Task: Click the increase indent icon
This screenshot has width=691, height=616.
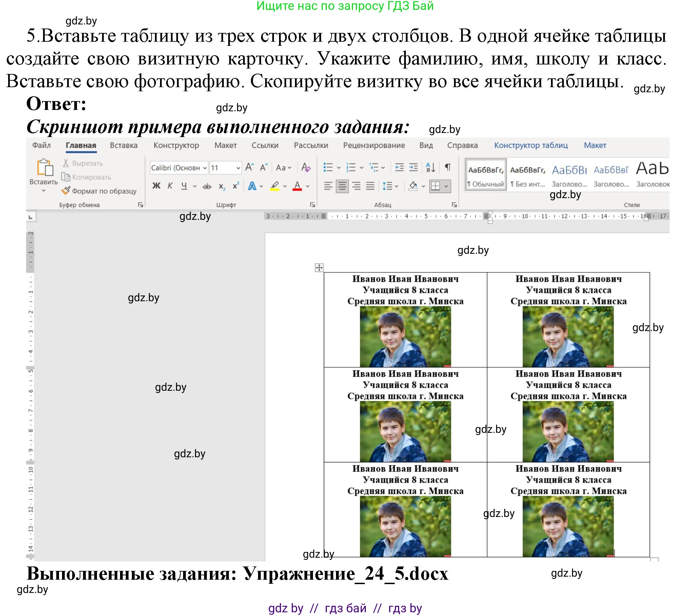Action: point(413,167)
